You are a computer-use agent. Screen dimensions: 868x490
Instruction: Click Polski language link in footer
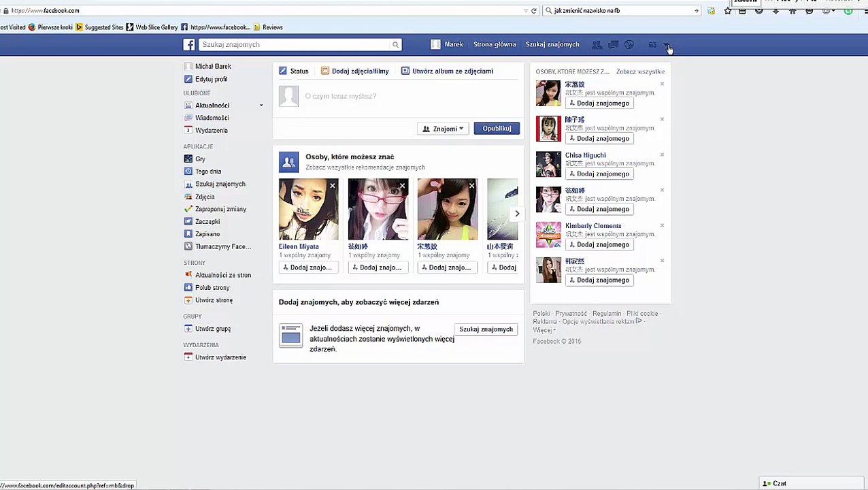[541, 314]
